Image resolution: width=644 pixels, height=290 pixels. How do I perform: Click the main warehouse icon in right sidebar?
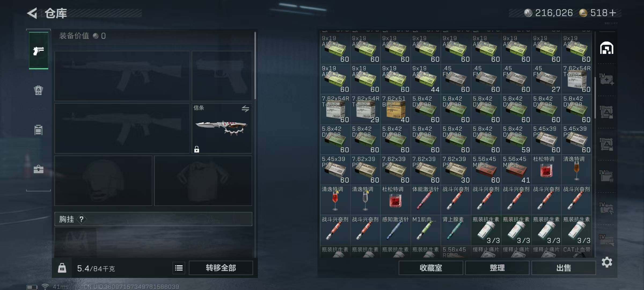point(606,48)
